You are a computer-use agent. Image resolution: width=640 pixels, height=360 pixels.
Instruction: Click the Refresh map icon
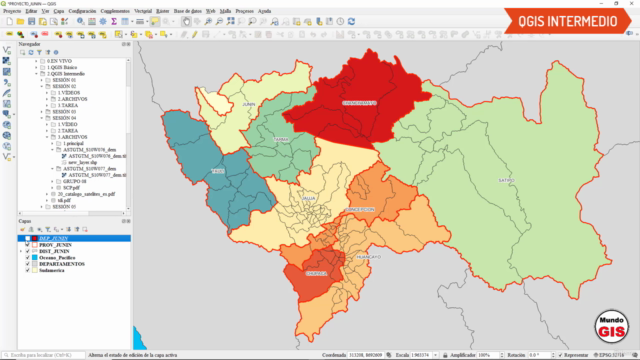[351, 21]
